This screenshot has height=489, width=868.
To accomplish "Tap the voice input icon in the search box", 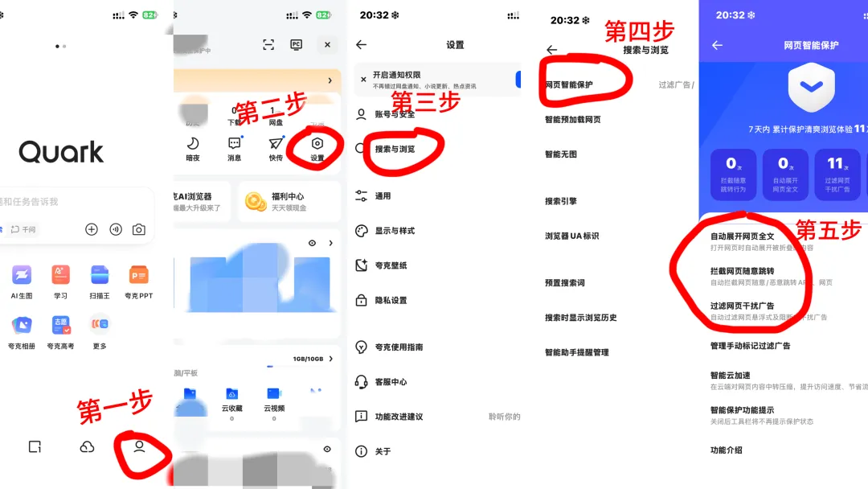I will click(x=116, y=229).
